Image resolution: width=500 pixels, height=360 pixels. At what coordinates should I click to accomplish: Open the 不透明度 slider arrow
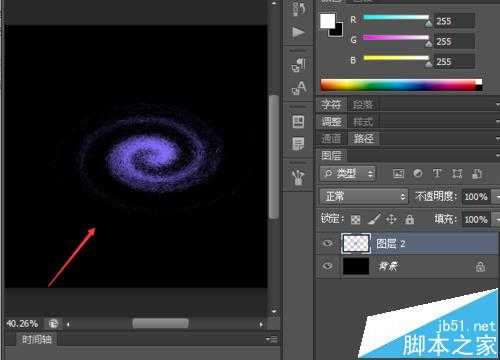(497, 197)
